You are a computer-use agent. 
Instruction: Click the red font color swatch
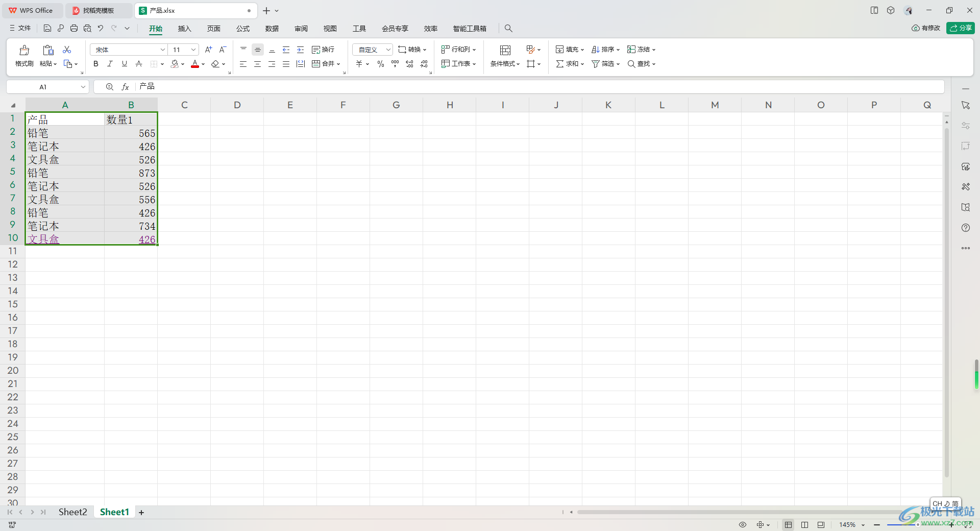pos(195,64)
